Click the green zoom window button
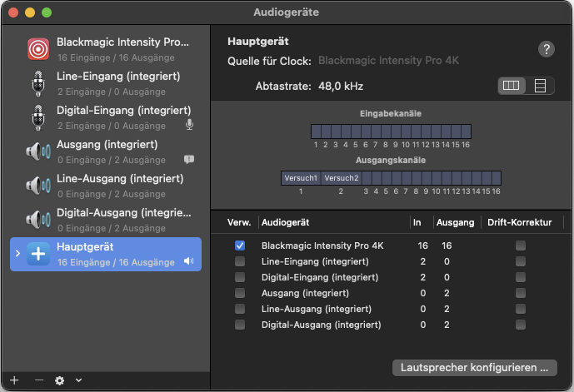This screenshot has width=574, height=392. [47, 12]
